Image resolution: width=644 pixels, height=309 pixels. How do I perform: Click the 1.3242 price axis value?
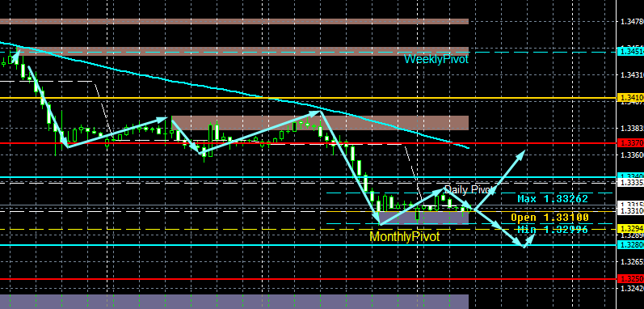[632, 288]
